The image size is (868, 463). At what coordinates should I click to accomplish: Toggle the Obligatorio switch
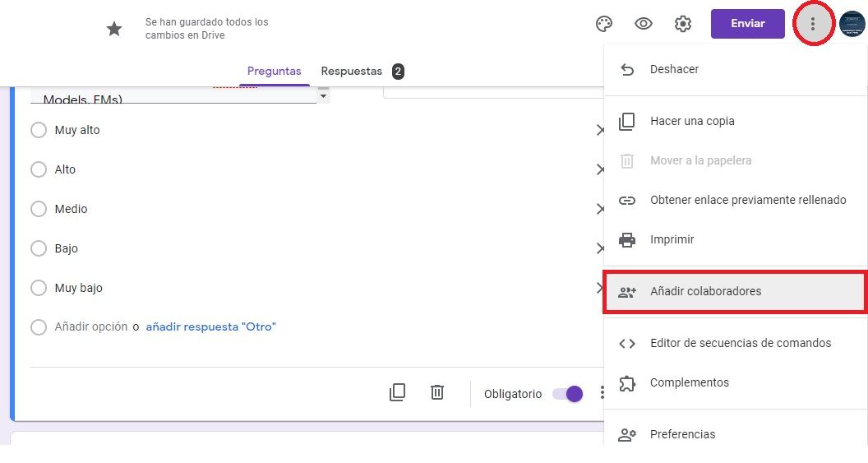568,394
